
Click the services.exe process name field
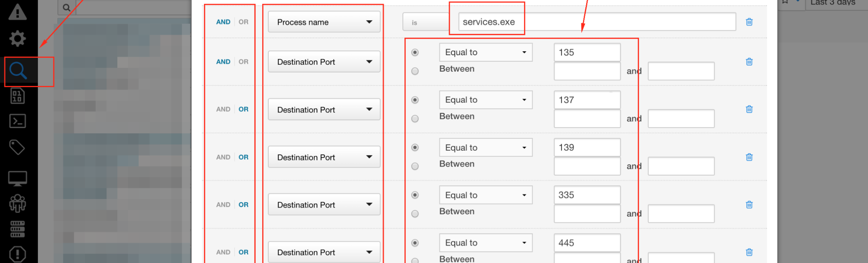point(597,22)
